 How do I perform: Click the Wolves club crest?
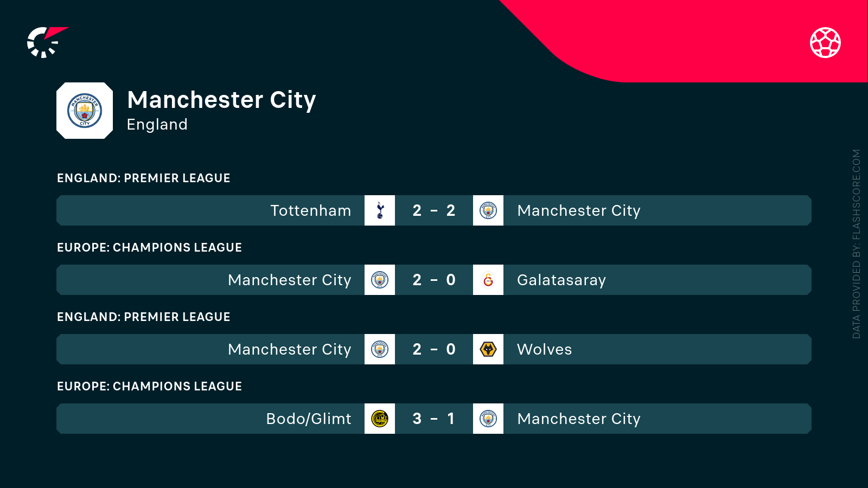pos(488,349)
